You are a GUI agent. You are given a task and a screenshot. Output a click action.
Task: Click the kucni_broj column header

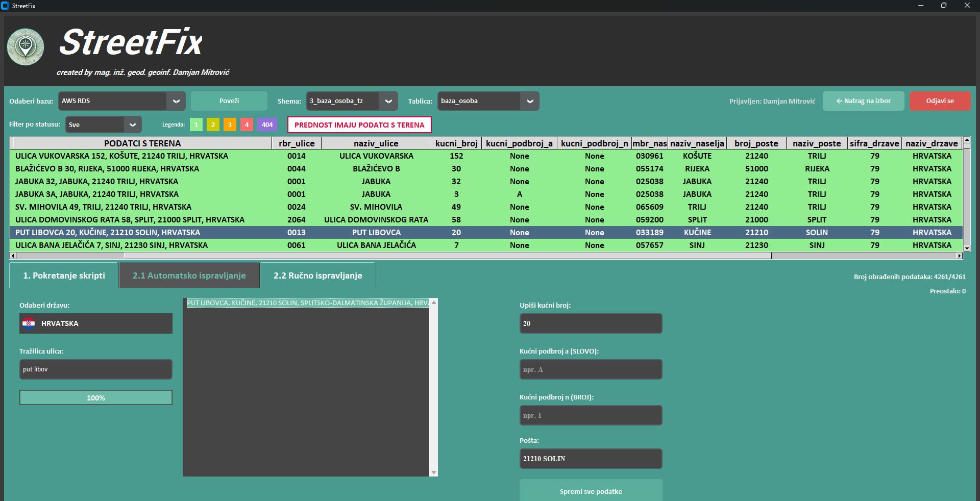click(456, 143)
